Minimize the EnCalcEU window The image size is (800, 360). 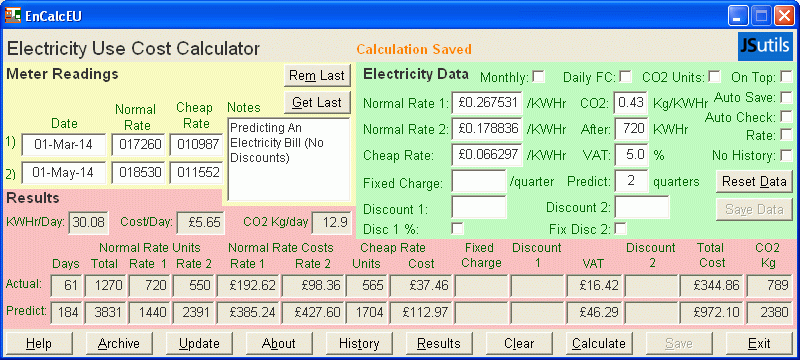[x=737, y=16]
